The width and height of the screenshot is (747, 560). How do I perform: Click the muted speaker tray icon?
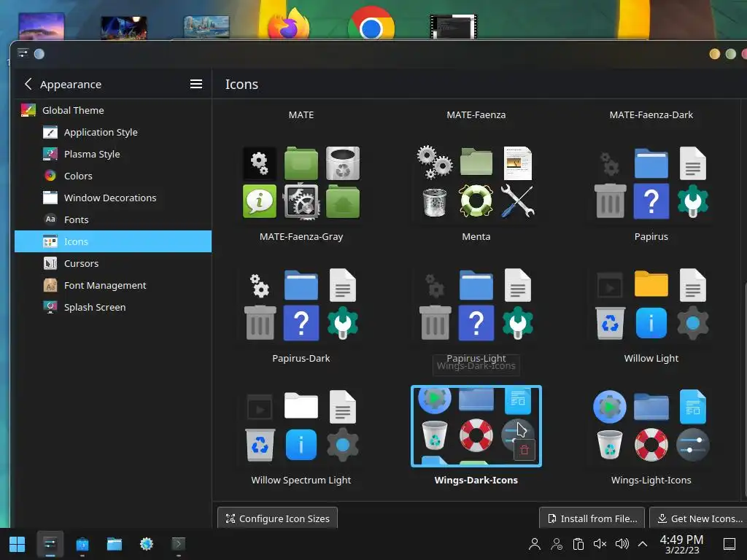(600, 544)
